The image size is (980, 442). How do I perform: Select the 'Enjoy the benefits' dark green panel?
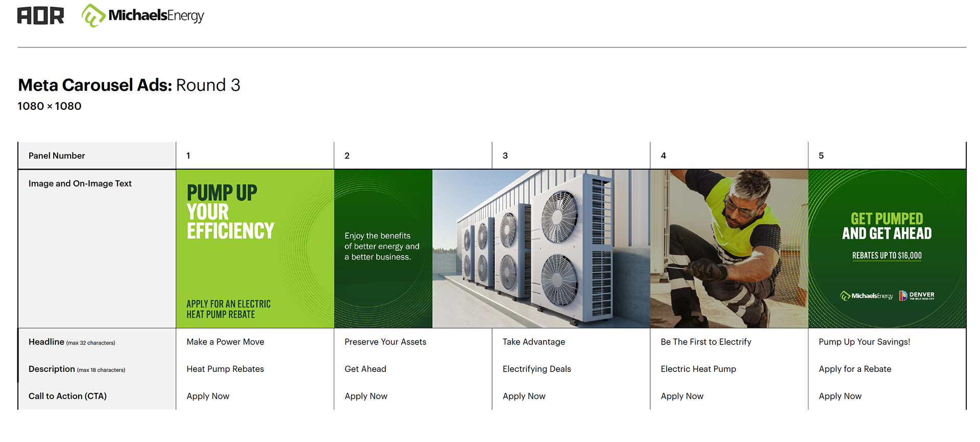383,249
